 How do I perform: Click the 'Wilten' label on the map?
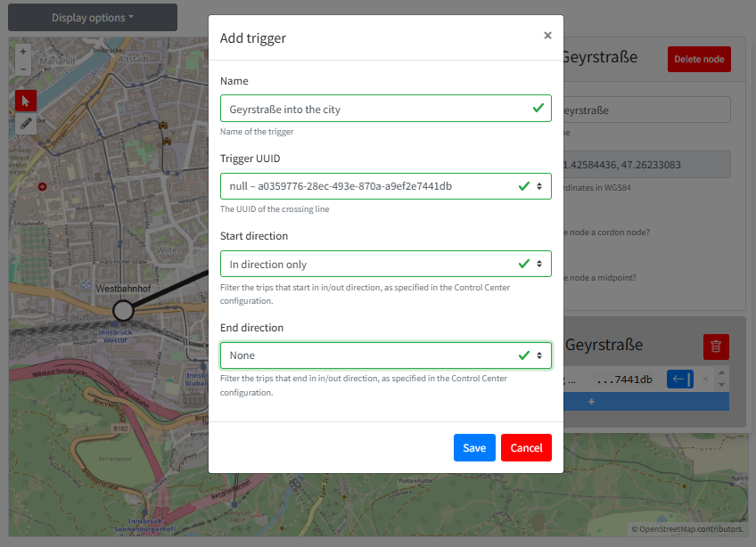(x=169, y=250)
